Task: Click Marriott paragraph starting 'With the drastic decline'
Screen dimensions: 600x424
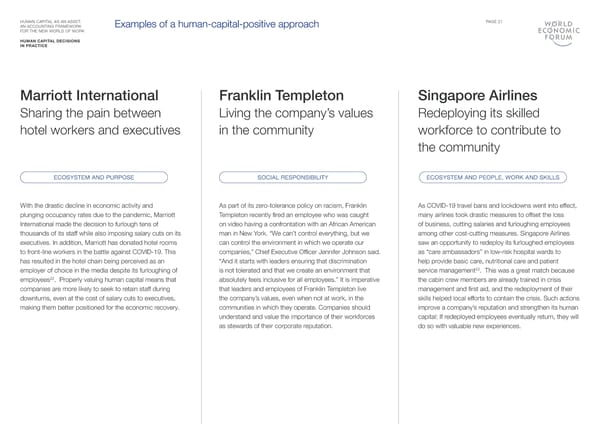Action: [x=101, y=256]
